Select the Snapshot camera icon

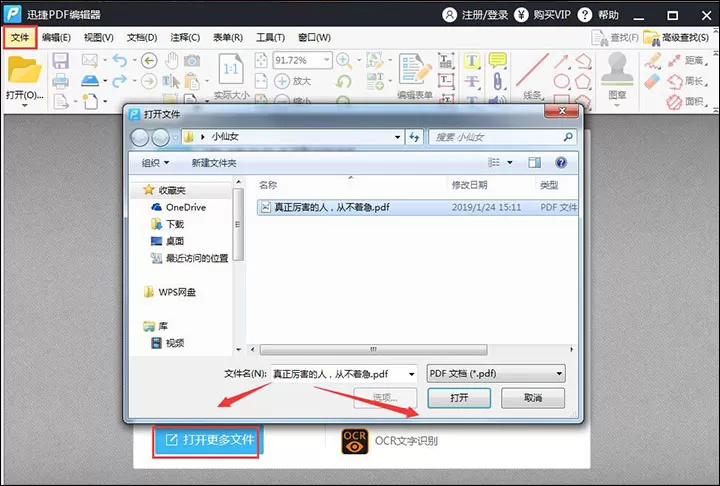pyautogui.click(x=192, y=60)
